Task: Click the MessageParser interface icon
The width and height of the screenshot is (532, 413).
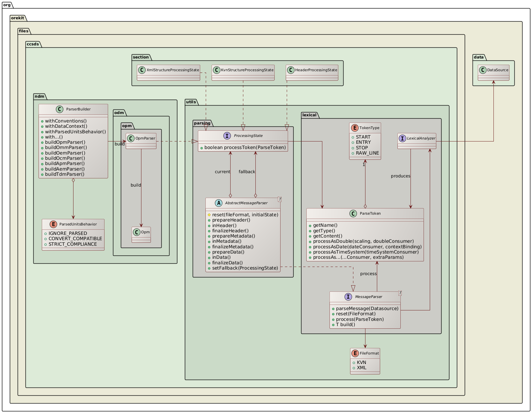Action: 348,297
